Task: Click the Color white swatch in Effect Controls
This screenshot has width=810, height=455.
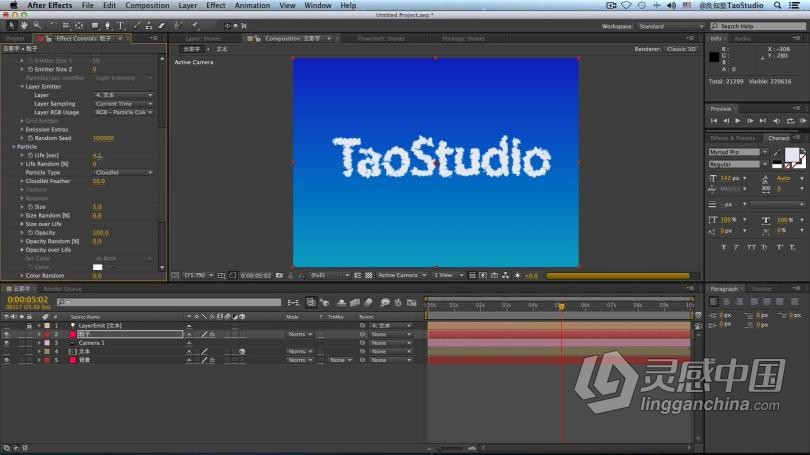Action: click(97, 267)
